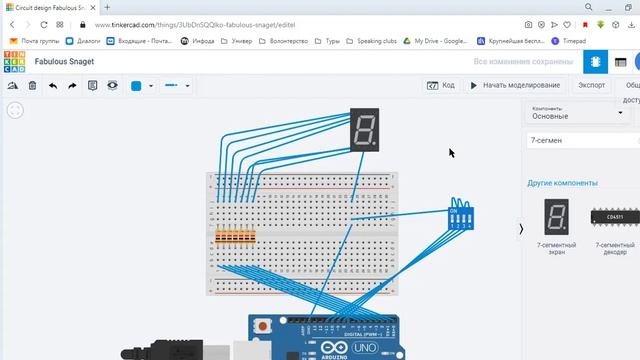Open Крупнейшая беспл bookmark

(511, 41)
